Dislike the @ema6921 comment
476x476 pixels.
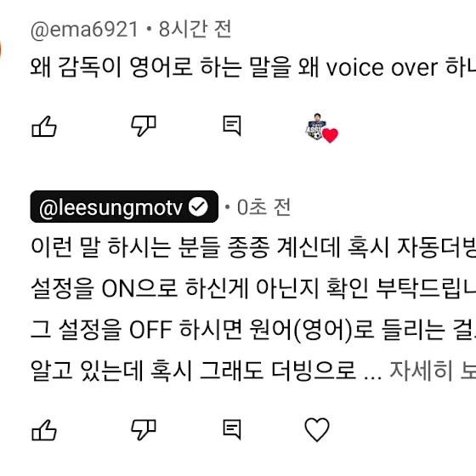click(144, 126)
